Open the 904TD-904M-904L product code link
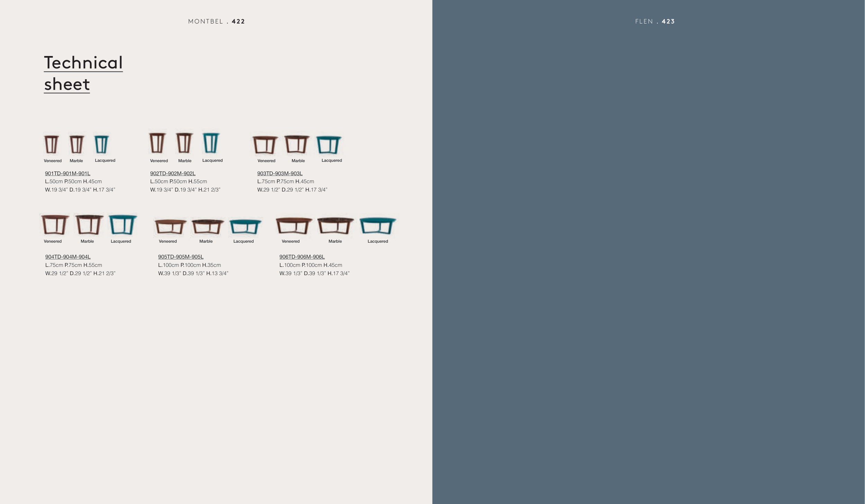The width and height of the screenshot is (865, 504). pyautogui.click(x=68, y=256)
